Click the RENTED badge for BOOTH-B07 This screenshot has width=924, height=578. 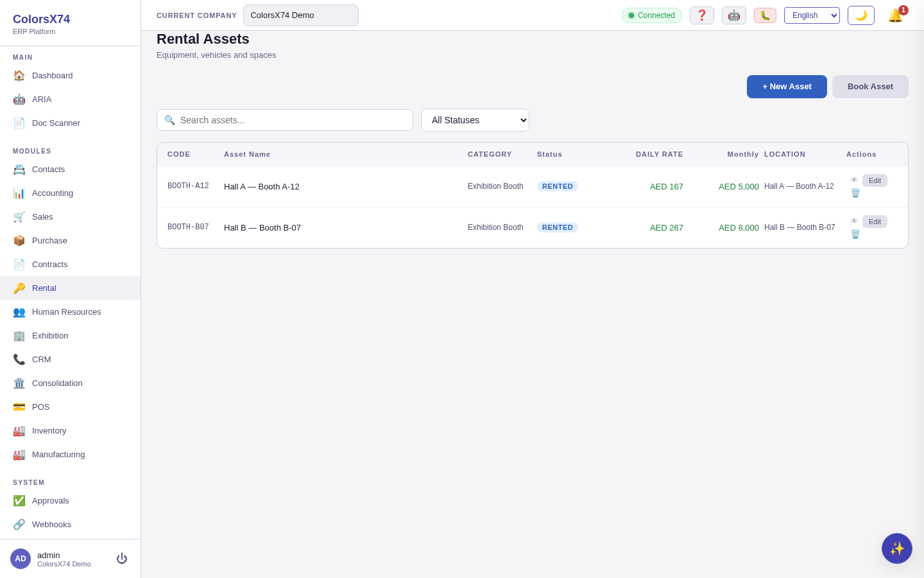(558, 227)
